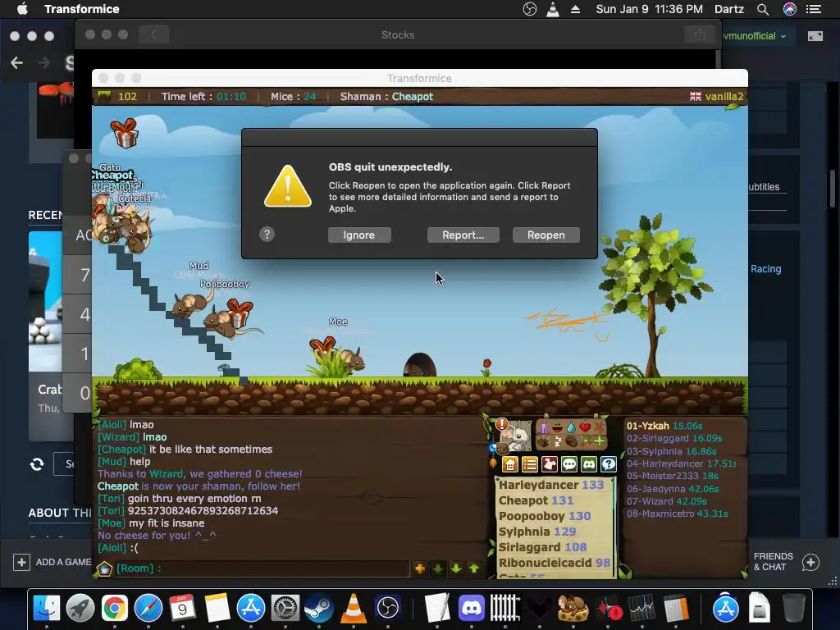Open Finder from the Dock
840x630 pixels.
tap(47, 608)
